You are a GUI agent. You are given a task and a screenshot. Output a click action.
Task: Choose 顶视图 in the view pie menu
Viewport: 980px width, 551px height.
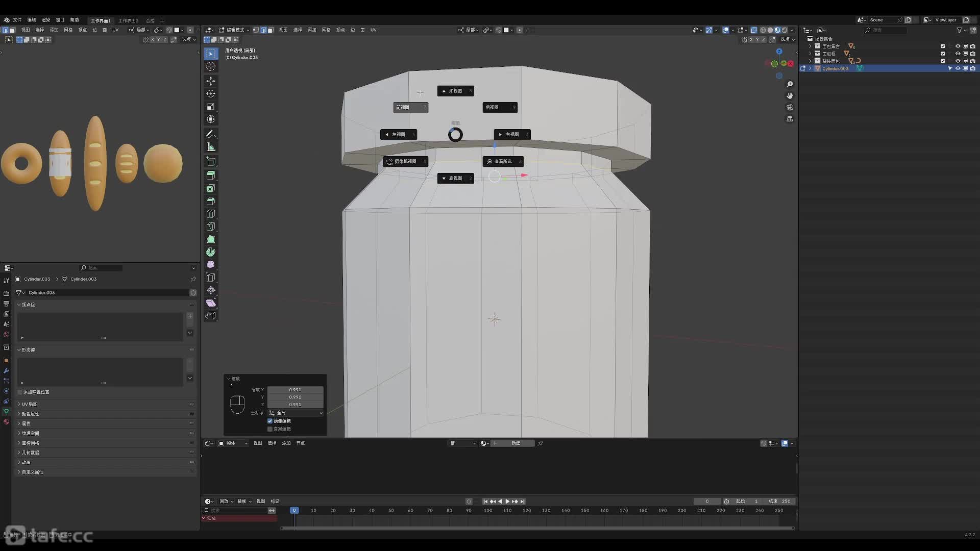[x=455, y=91]
